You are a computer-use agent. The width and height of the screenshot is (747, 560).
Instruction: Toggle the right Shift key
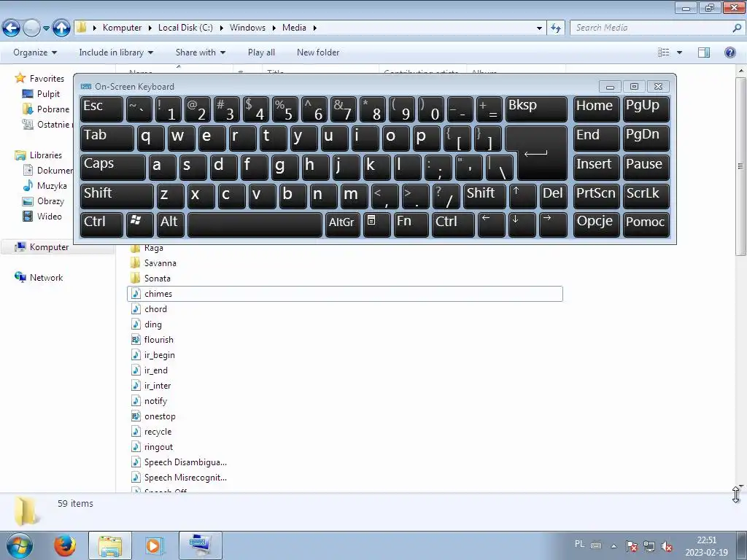click(x=484, y=196)
